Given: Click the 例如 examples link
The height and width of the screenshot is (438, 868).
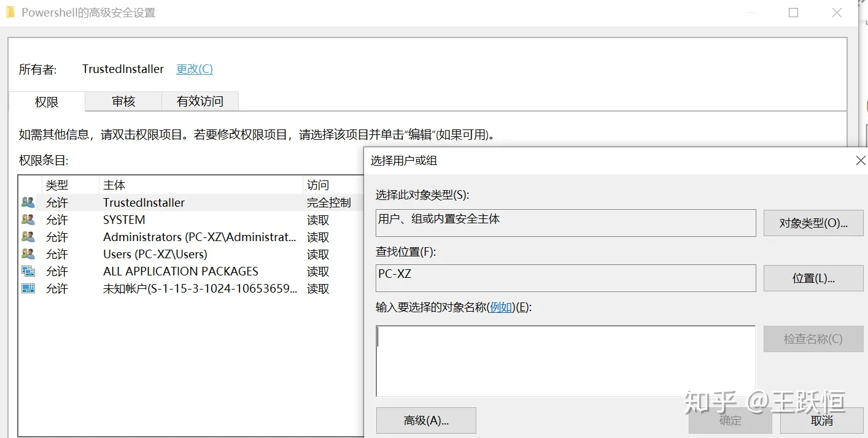Looking at the screenshot, I should coord(502,307).
